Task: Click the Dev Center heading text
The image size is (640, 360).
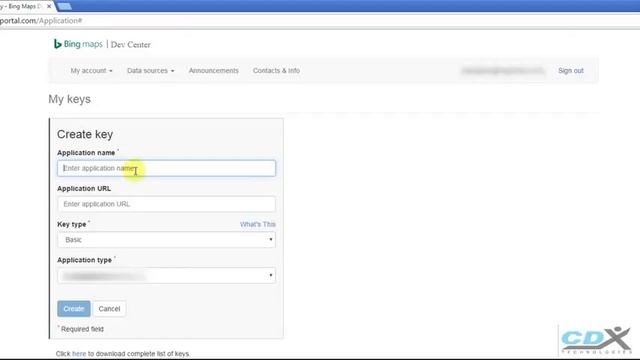Action: tap(131, 44)
